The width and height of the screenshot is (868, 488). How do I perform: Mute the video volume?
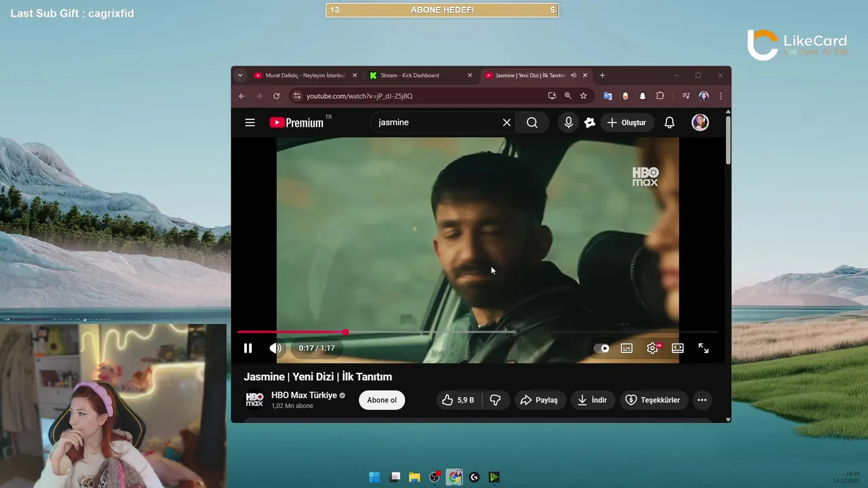(x=275, y=348)
